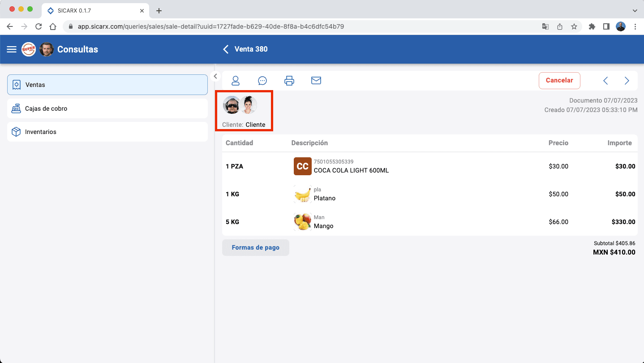Screen dimensions: 644x363
Task: Open Formas de pago
Action: click(x=256, y=247)
